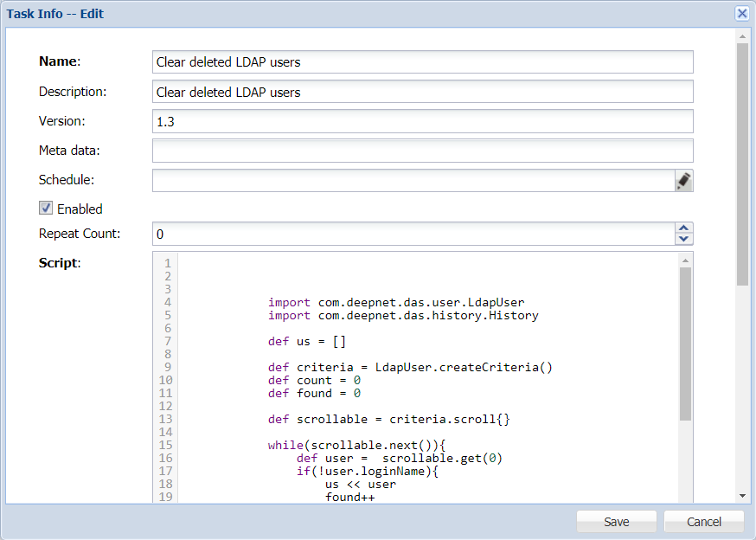The height and width of the screenshot is (540, 756).
Task: Click the empty Schedule input box
Action: [412, 180]
